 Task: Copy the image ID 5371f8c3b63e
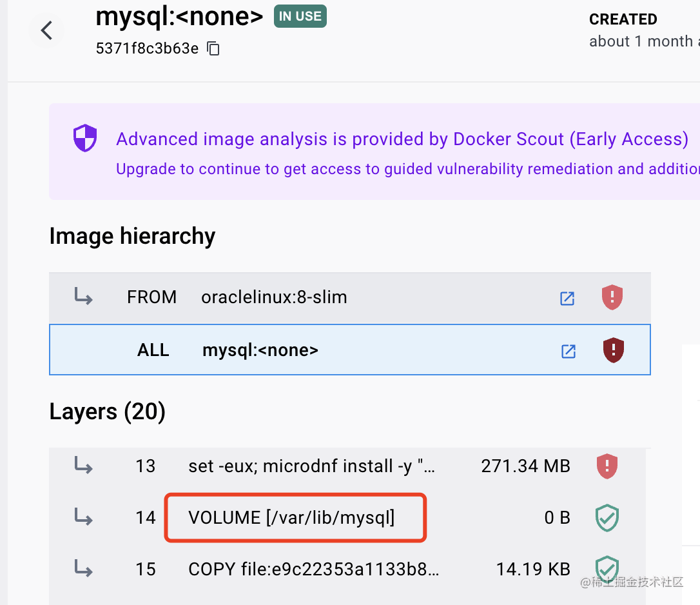tap(213, 49)
